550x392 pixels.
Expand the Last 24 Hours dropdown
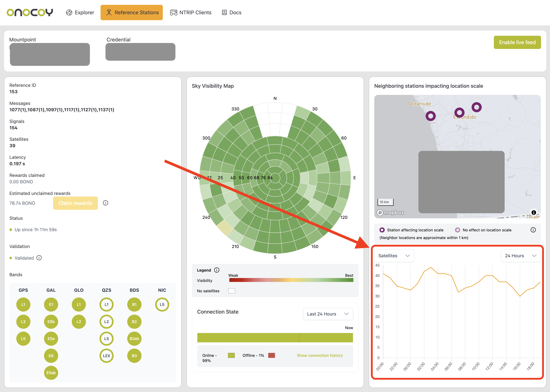[328, 314]
